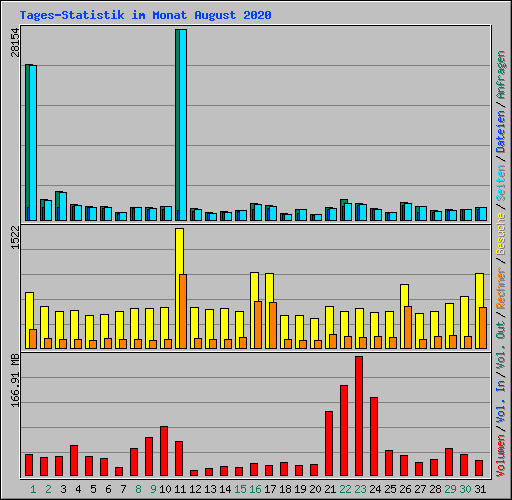Click day label 19 on the x-axis
The width and height of the screenshot is (512, 500).
(x=300, y=489)
